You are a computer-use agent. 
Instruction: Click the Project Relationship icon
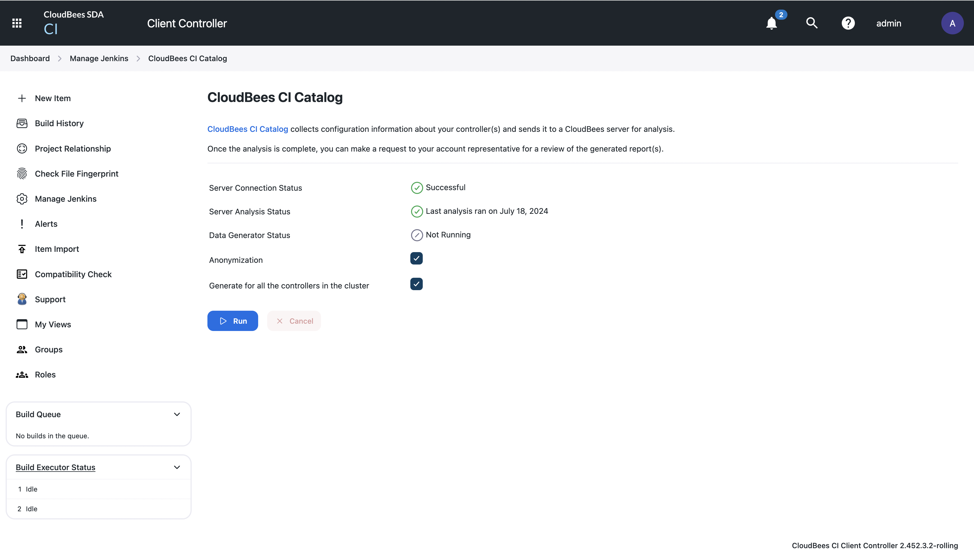[22, 148]
